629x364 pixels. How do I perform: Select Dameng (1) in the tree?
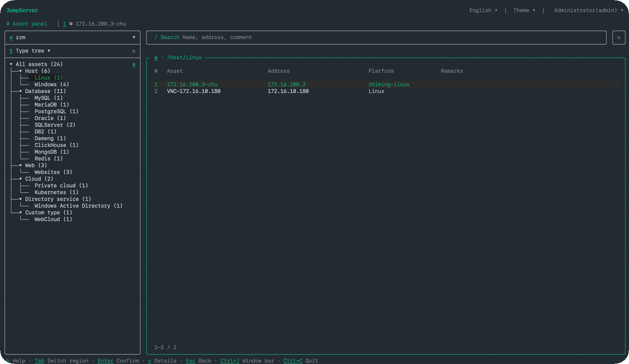[50, 139]
